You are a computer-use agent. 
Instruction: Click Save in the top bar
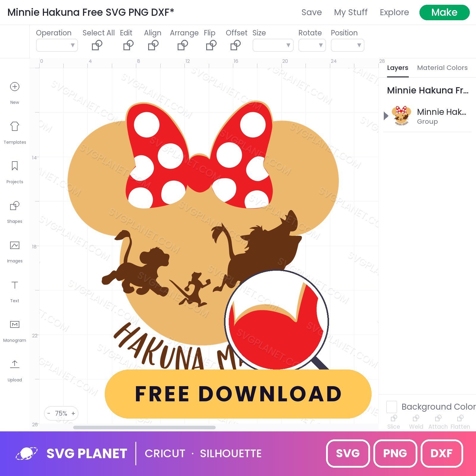[x=311, y=12]
